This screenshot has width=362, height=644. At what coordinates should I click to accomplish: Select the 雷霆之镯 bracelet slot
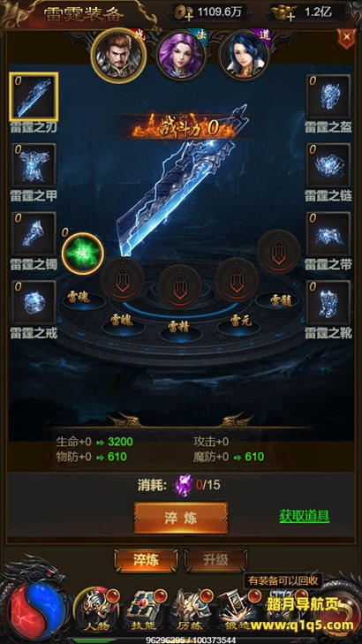click(x=34, y=234)
